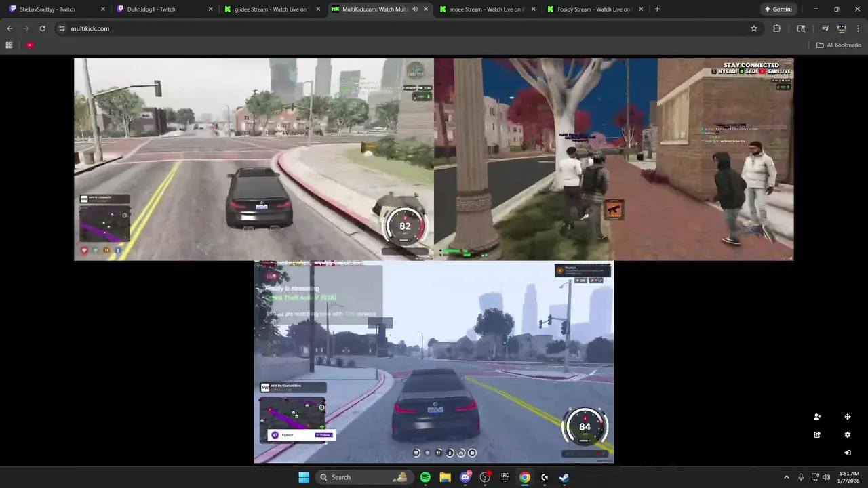868x488 pixels.
Task: Open Steam from the taskbar
Action: pos(564,477)
